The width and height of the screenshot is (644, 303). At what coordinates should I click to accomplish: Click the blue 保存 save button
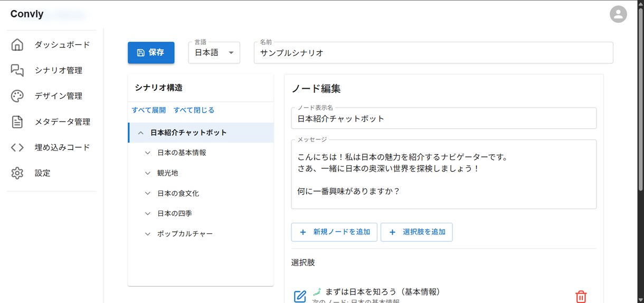coord(151,53)
